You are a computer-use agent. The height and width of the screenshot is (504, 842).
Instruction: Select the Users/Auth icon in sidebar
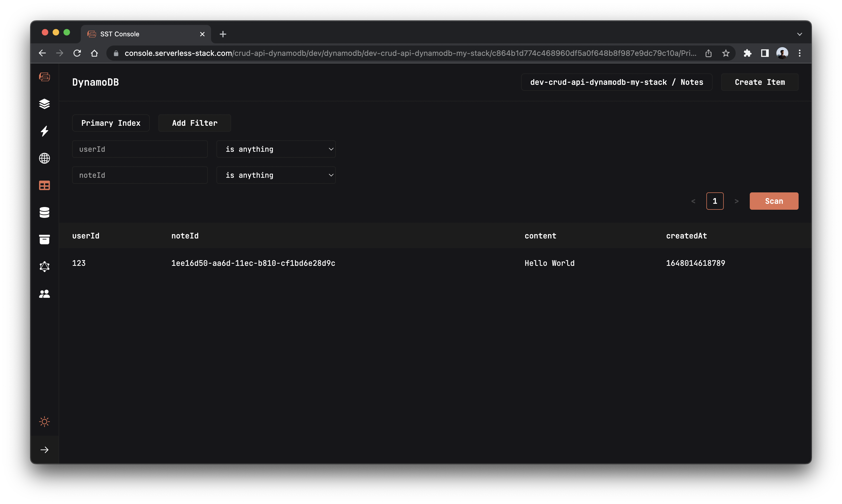pos(45,294)
